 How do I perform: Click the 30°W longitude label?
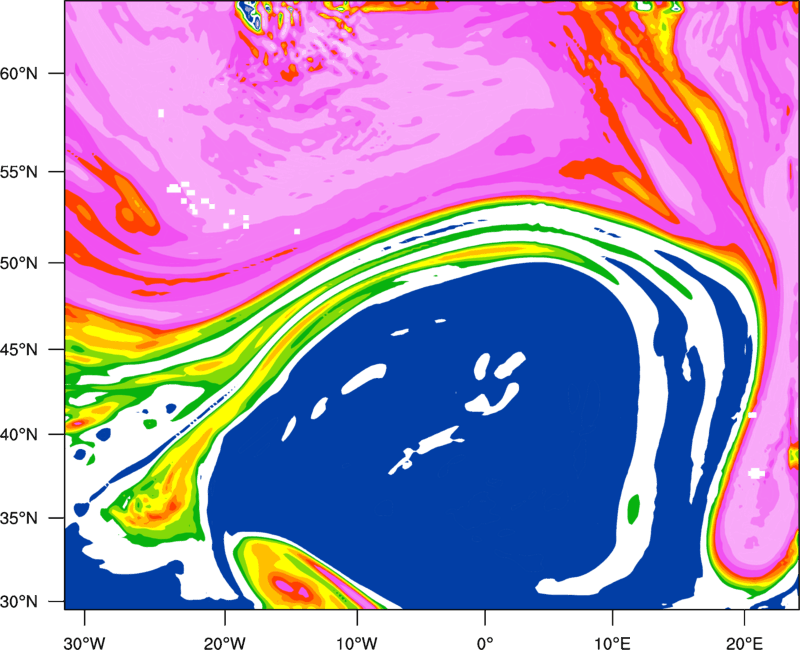[x=84, y=643]
